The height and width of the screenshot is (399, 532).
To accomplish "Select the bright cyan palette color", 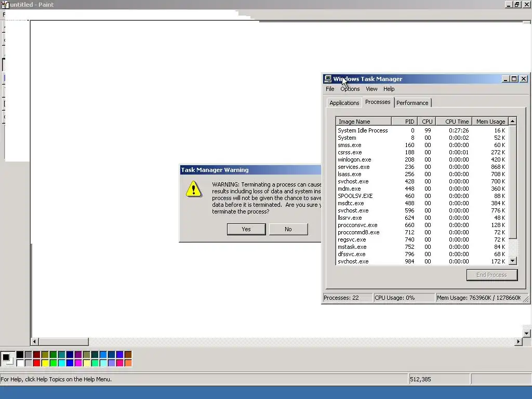I will (x=62, y=363).
